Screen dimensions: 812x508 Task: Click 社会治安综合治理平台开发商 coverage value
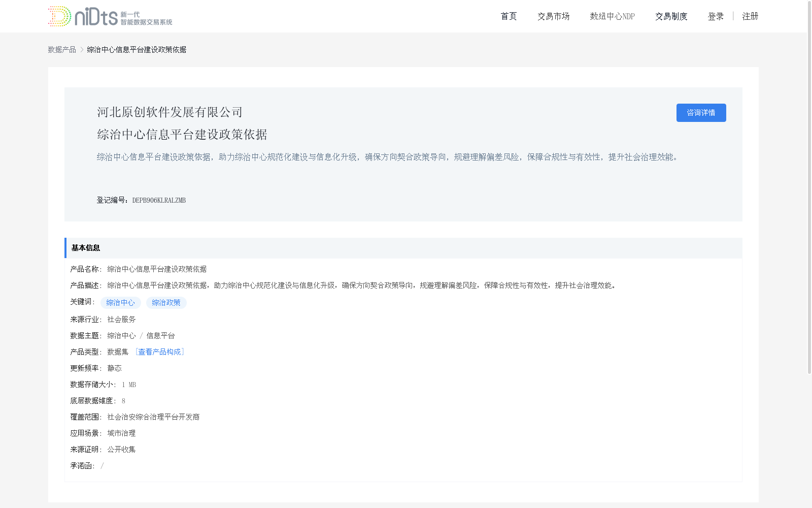(x=153, y=417)
